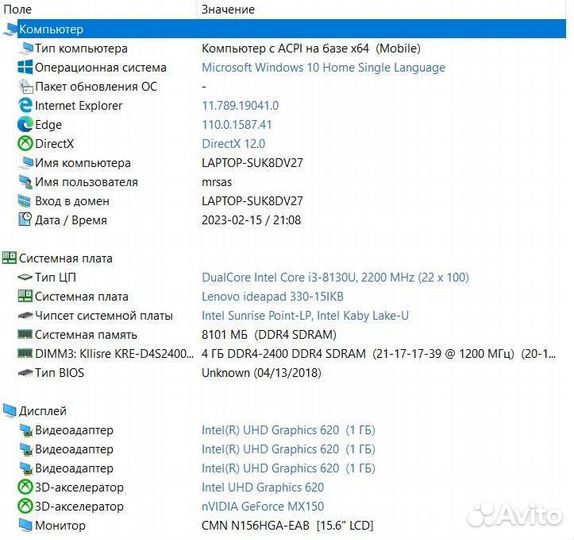Screen dimensions: 574x540
Task: Open the DualCore Intel Core i3-8130U link
Action: tap(335, 278)
